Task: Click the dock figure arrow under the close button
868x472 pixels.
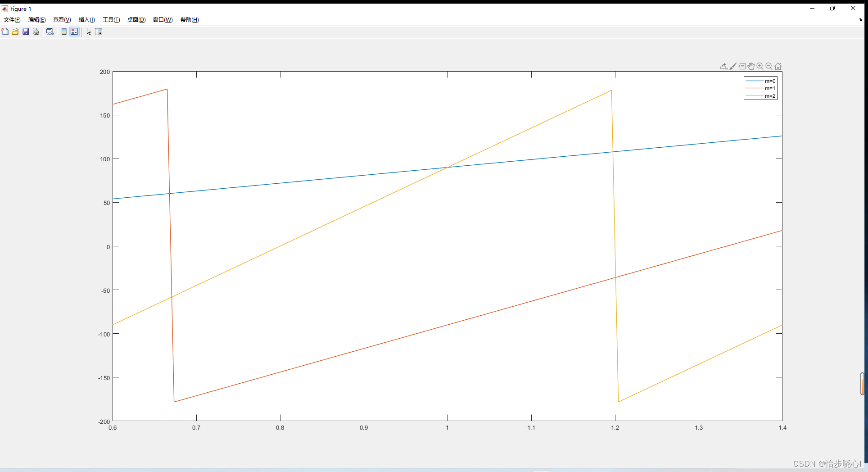Action: [861, 19]
